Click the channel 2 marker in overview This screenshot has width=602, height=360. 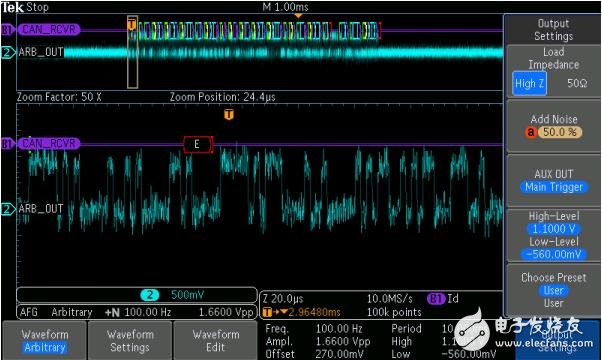7,52
